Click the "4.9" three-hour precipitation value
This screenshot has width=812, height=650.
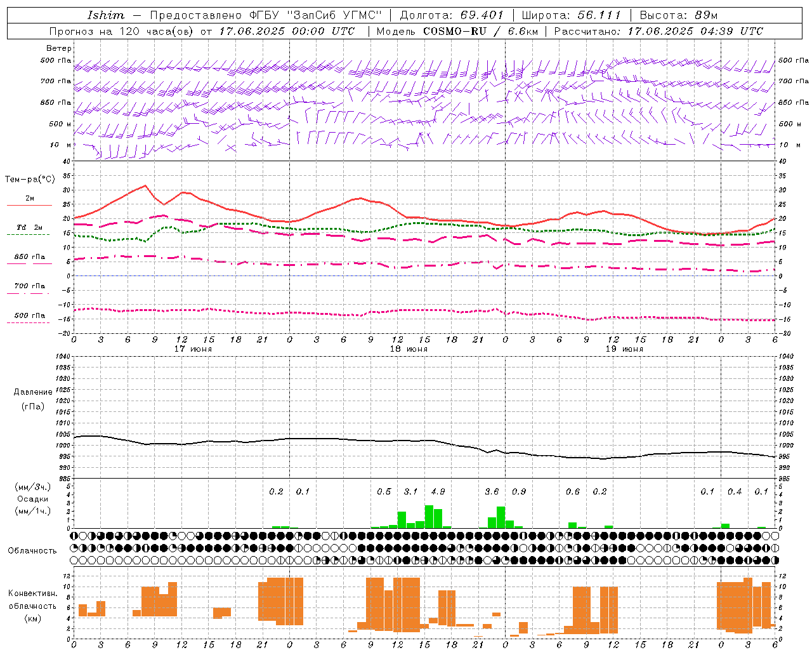[438, 491]
